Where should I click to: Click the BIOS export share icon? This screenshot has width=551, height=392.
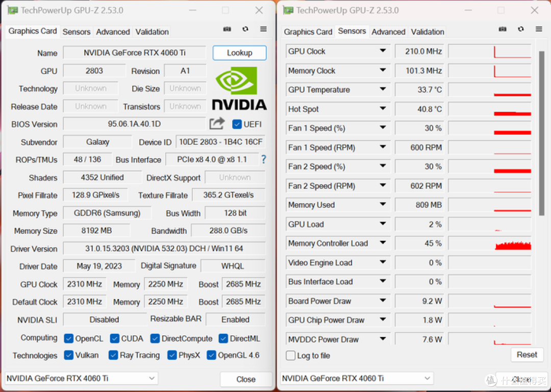217,124
